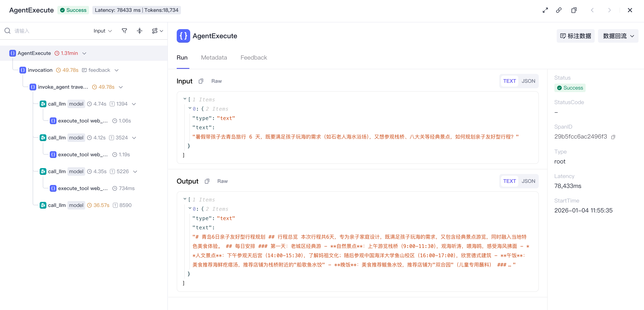Copy the Output content
Image resolution: width=644 pixels, height=310 pixels.
[207, 181]
